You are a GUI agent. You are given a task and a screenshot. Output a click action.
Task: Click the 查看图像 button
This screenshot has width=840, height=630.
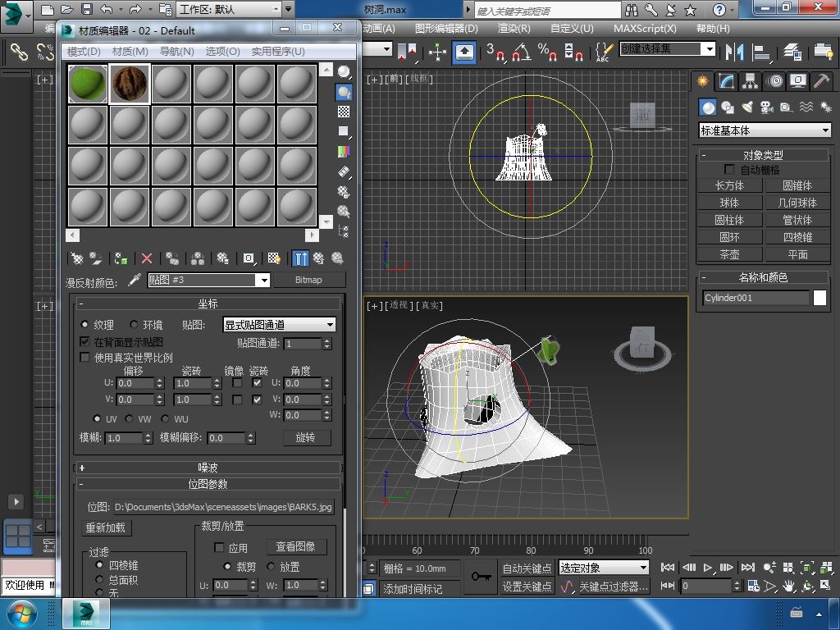click(x=295, y=547)
